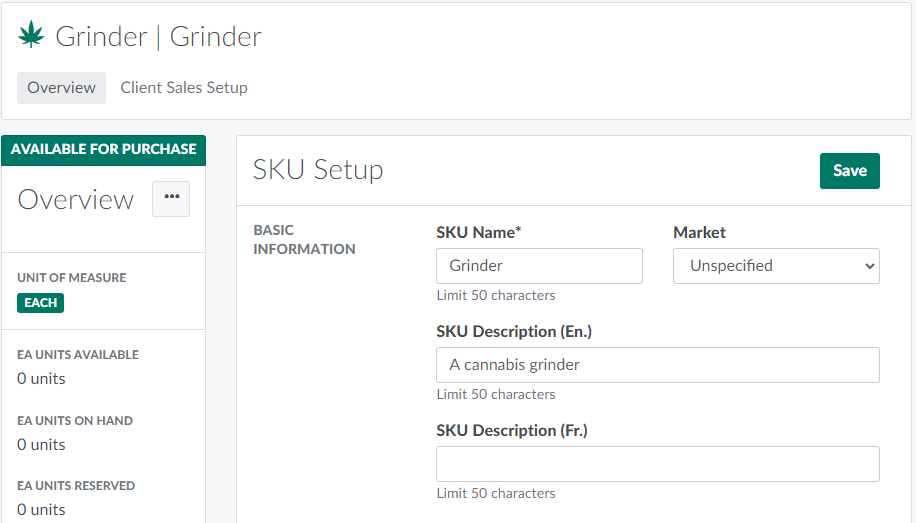This screenshot has width=916, height=523.
Task: Click the SKU Name* field label
Action: pos(479,232)
